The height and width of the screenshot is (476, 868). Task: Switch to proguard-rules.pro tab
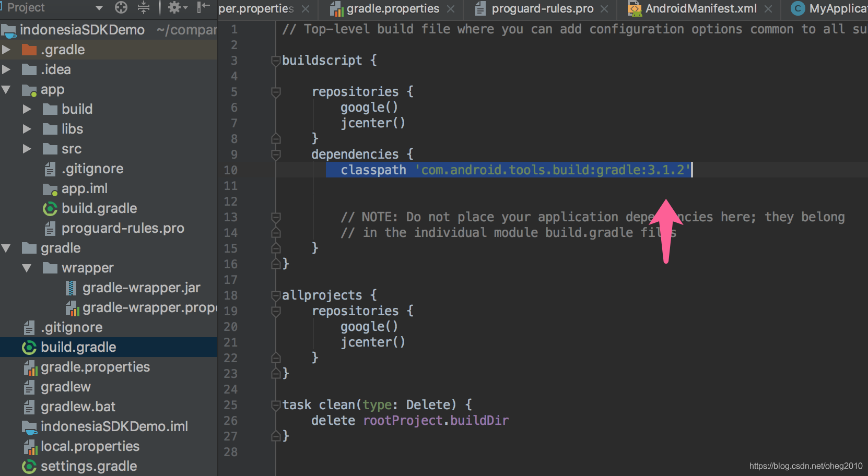542,8
